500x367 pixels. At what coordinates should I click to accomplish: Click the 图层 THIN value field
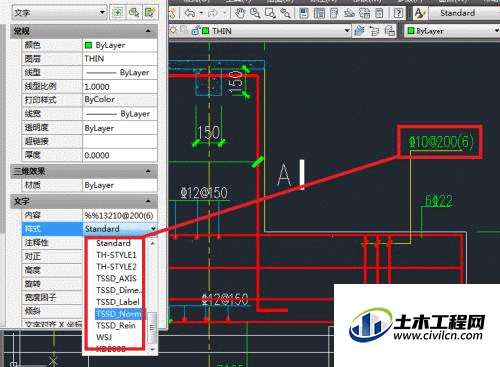(120, 59)
